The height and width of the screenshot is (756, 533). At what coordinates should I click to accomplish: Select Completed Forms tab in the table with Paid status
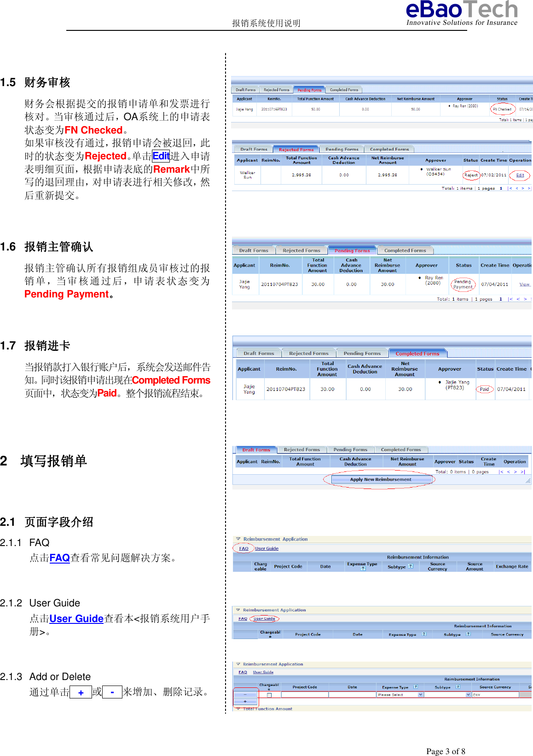coord(417,354)
